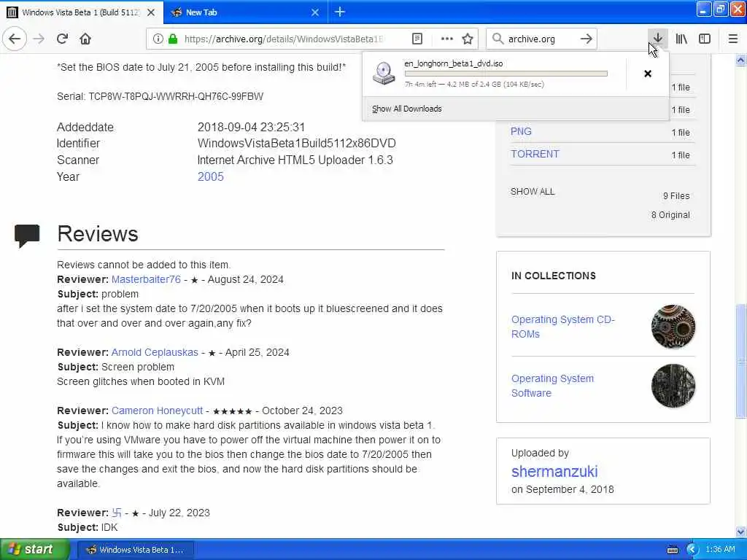Image resolution: width=747 pixels, height=560 pixels.
Task: Show site information icon in address bar
Action: (x=158, y=39)
